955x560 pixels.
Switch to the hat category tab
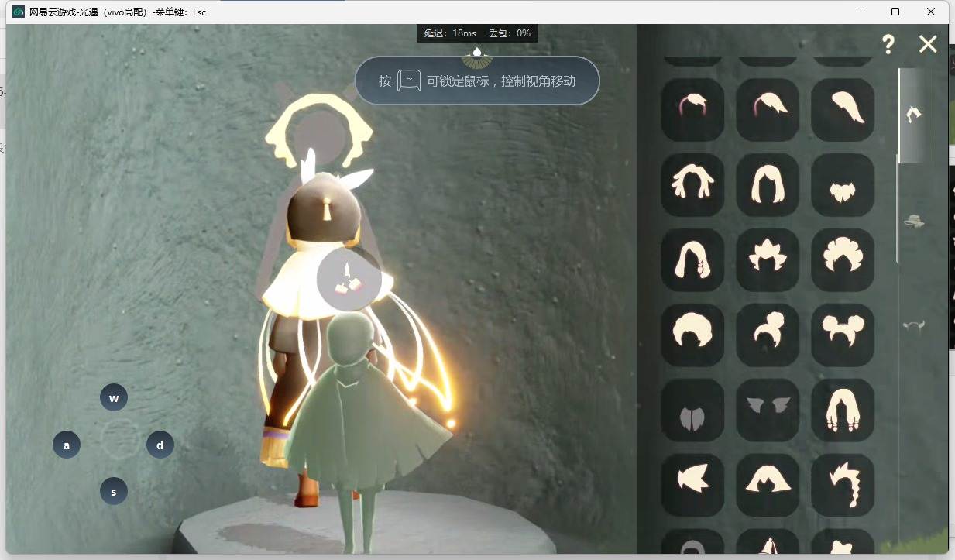(915, 221)
